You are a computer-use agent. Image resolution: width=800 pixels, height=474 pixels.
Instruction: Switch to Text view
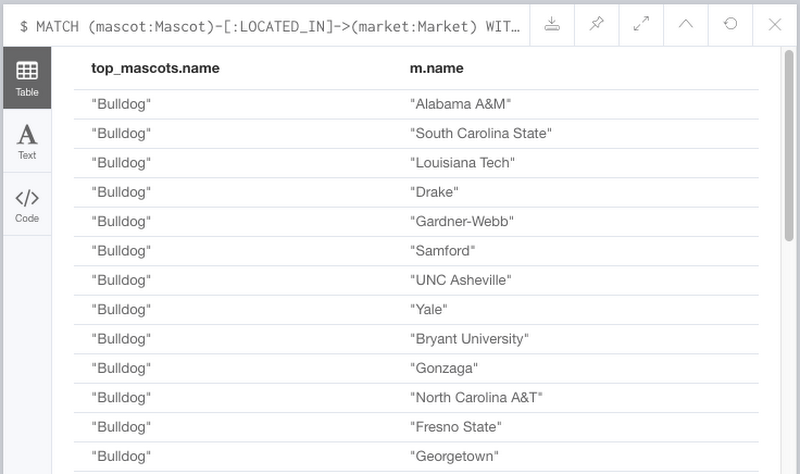click(27, 141)
